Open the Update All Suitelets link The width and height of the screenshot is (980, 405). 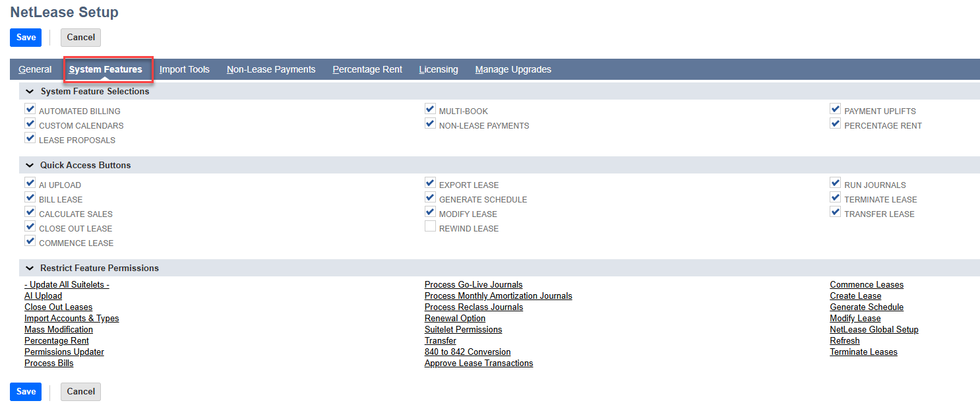coord(67,285)
